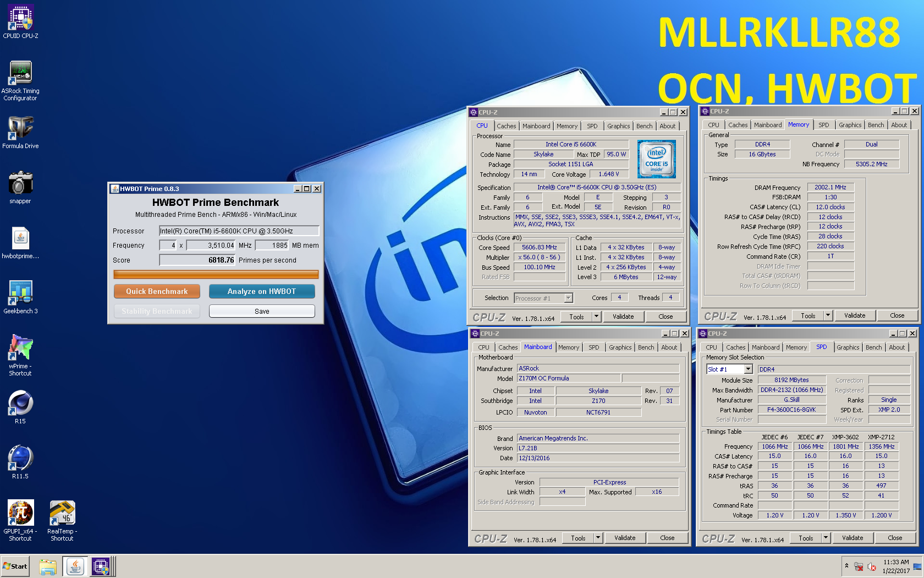
Task: Open the file explorer taskbar icon
Action: (x=48, y=566)
